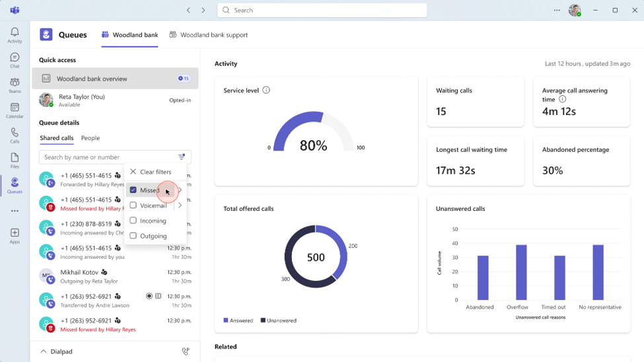Click Total offered calls donut chart
Image resolution: width=644 pixels, height=362 pixels.
click(316, 256)
